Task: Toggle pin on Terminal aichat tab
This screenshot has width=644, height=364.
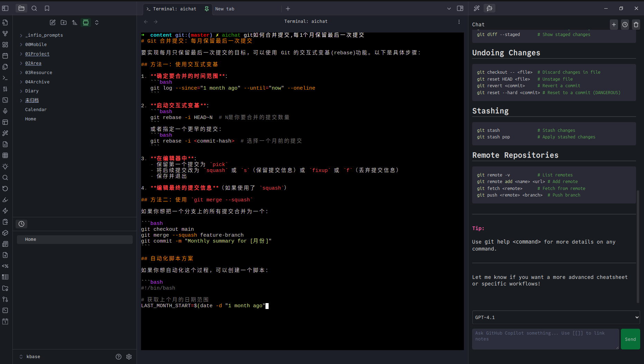Action: [x=207, y=9]
